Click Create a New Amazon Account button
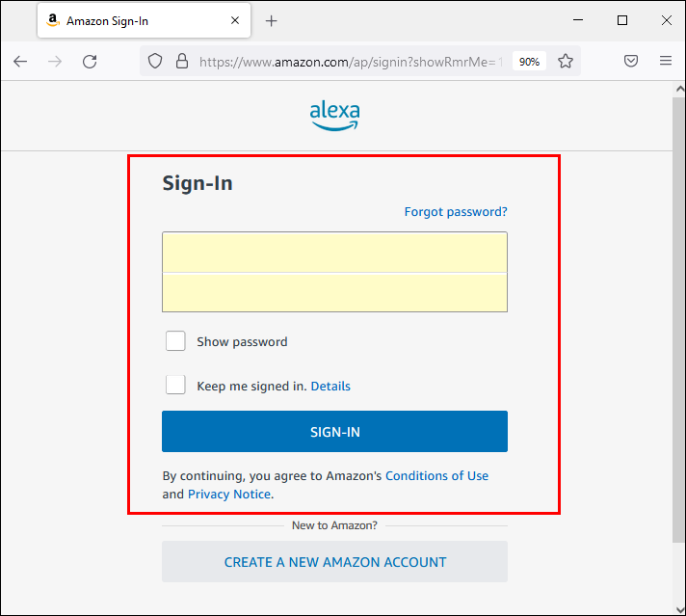 334,562
